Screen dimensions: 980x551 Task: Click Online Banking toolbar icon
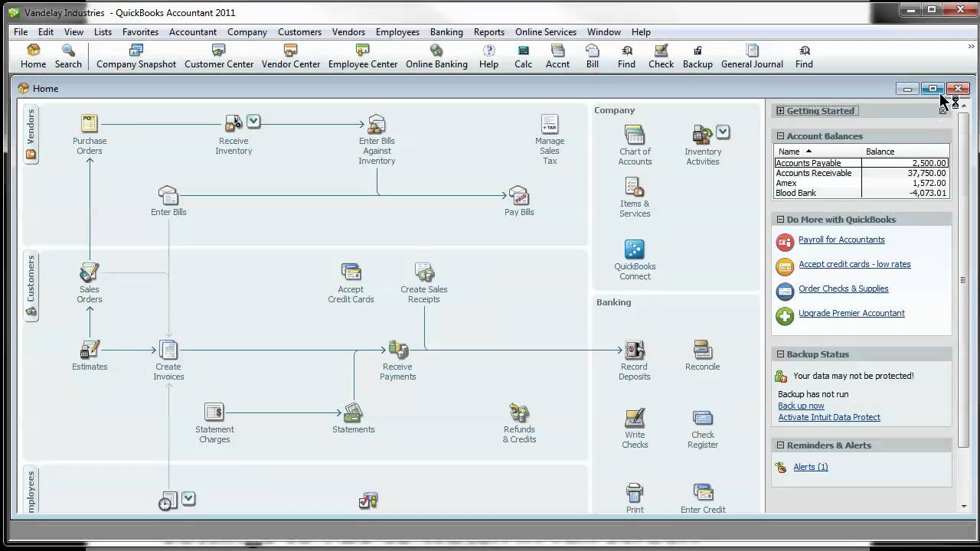pyautogui.click(x=436, y=57)
